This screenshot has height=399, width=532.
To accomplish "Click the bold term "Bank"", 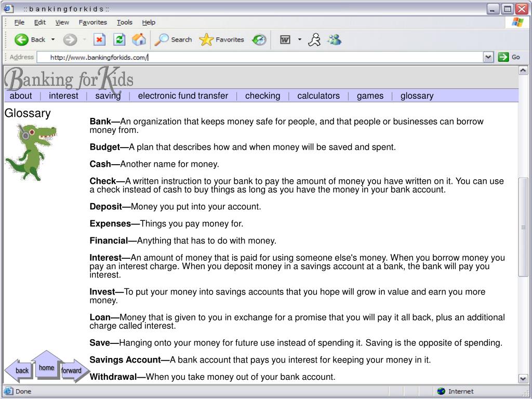I will tap(100, 121).
